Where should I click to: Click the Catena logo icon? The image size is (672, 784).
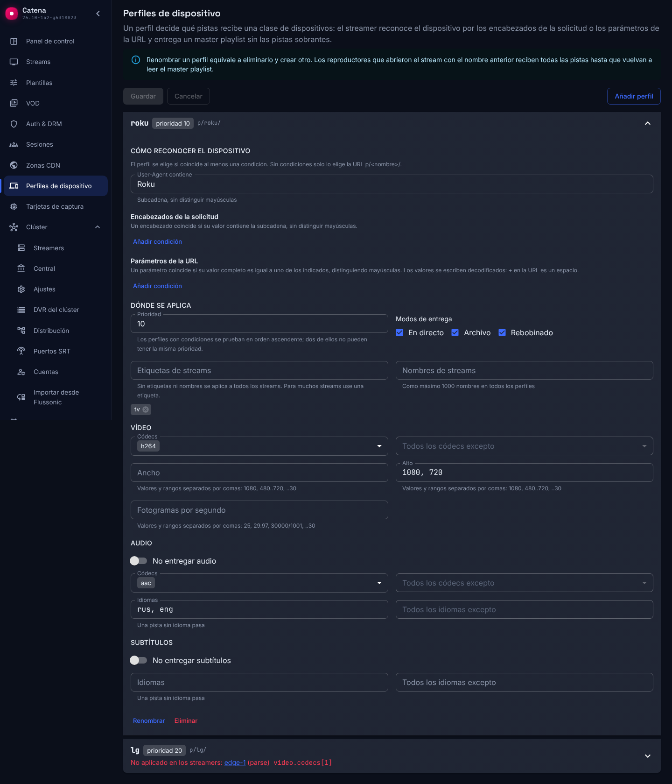[x=12, y=14]
